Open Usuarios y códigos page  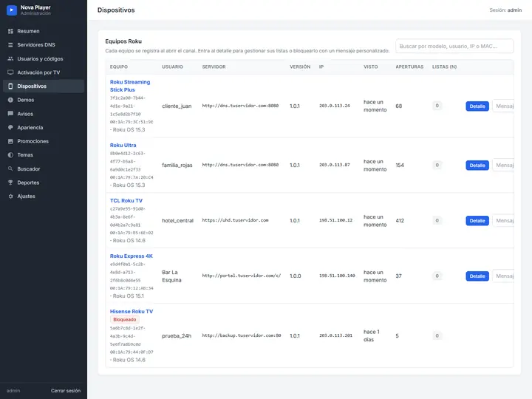click(44, 58)
